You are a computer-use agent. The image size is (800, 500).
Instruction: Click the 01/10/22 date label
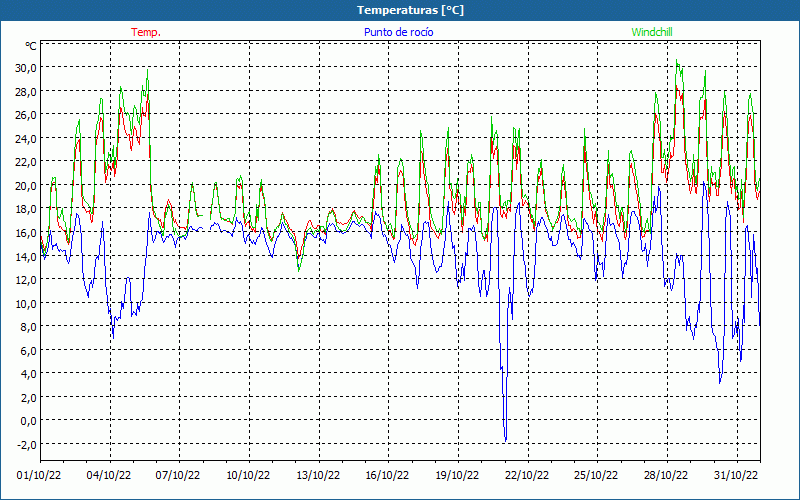click(39, 476)
